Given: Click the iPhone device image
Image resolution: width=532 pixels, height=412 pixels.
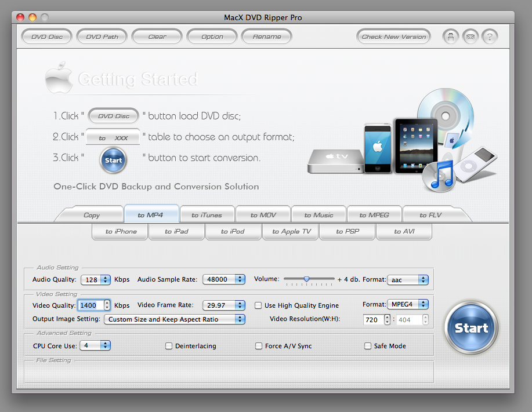Looking at the screenshot, I should (x=378, y=149).
